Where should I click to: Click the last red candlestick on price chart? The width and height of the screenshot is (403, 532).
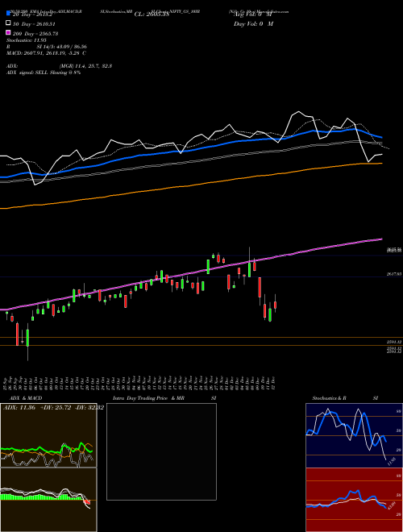point(276,304)
